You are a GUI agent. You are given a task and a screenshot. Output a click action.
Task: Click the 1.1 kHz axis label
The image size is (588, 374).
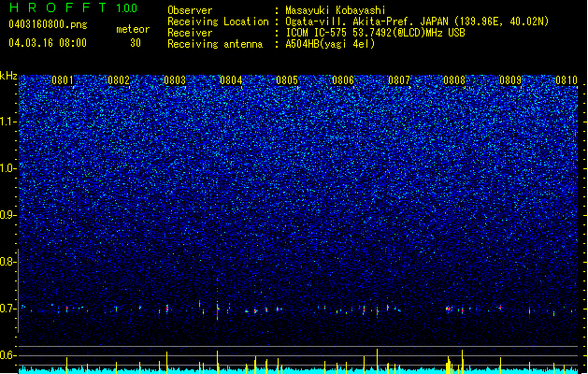coord(8,122)
